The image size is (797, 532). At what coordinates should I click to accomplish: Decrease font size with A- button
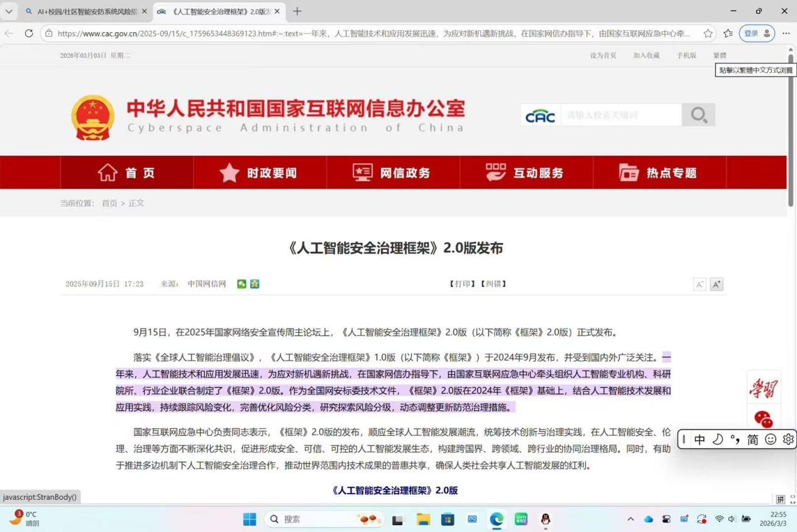coord(700,285)
